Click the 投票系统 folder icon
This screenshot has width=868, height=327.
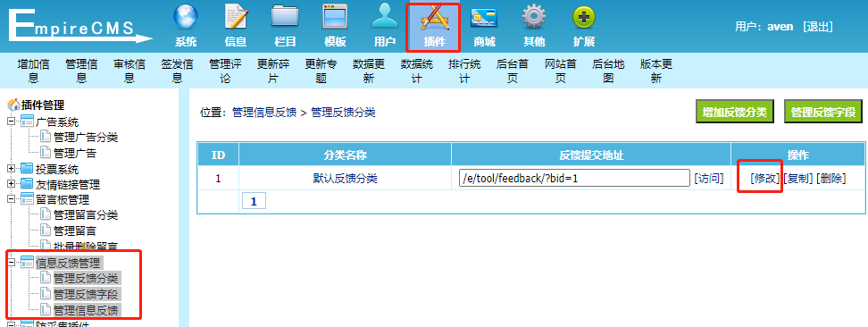[x=27, y=169]
